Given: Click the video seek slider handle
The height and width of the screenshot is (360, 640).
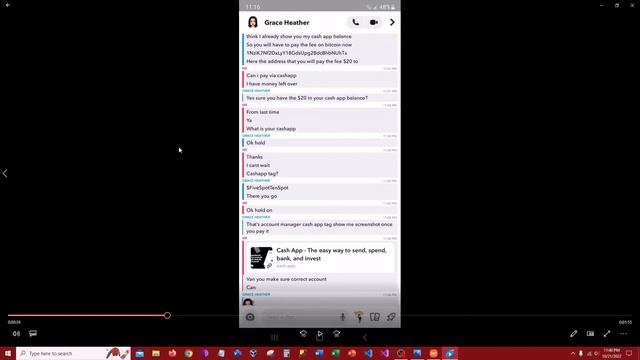Looking at the screenshot, I should pyautogui.click(x=167, y=316).
